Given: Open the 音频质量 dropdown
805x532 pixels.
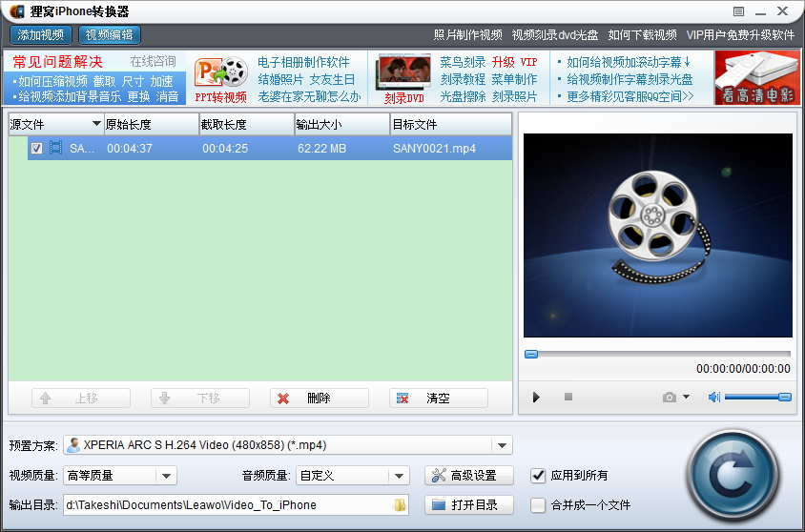Looking at the screenshot, I should (x=399, y=476).
